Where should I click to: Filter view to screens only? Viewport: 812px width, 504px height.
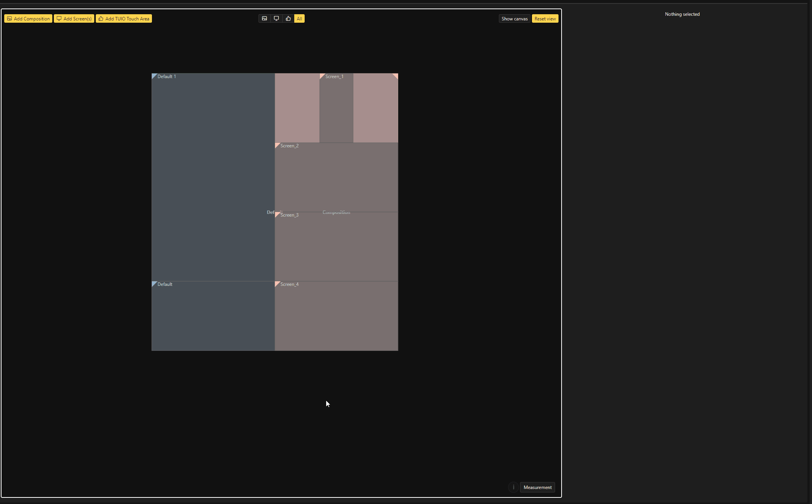tap(276, 18)
